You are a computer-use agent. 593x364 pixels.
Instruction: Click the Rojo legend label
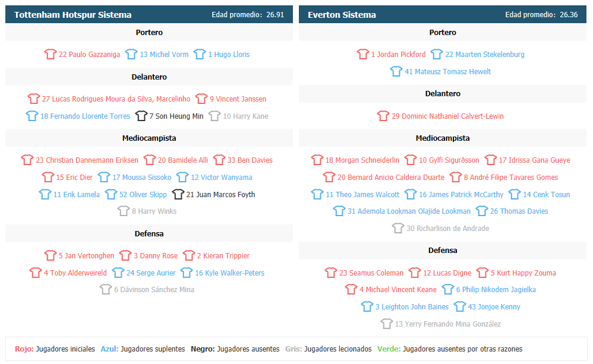[24, 349]
